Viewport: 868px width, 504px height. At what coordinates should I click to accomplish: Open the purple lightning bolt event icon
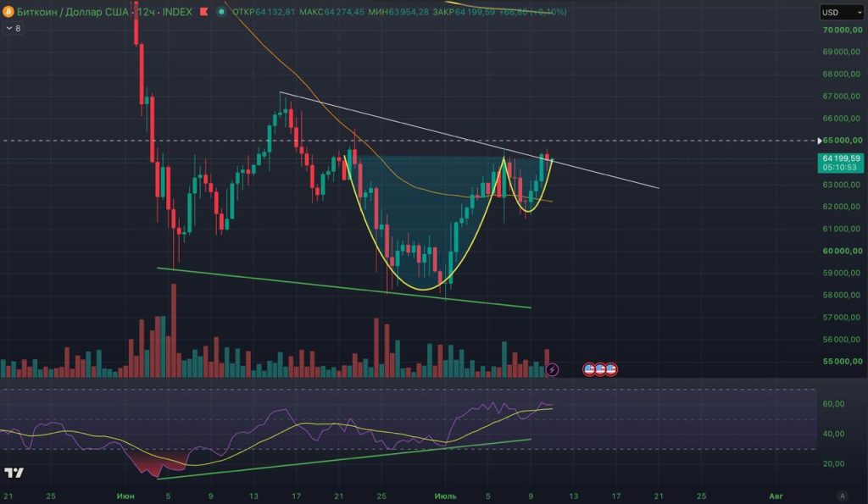[x=552, y=369]
